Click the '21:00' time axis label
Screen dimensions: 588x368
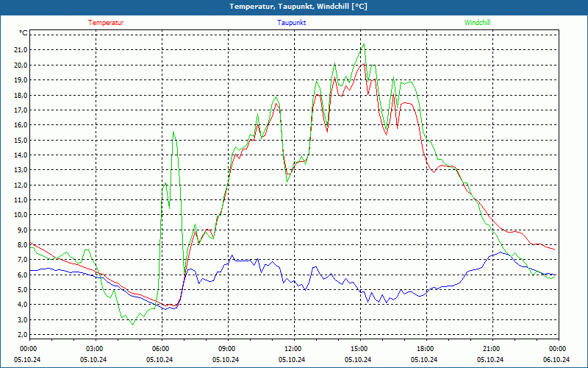pyautogui.click(x=492, y=349)
